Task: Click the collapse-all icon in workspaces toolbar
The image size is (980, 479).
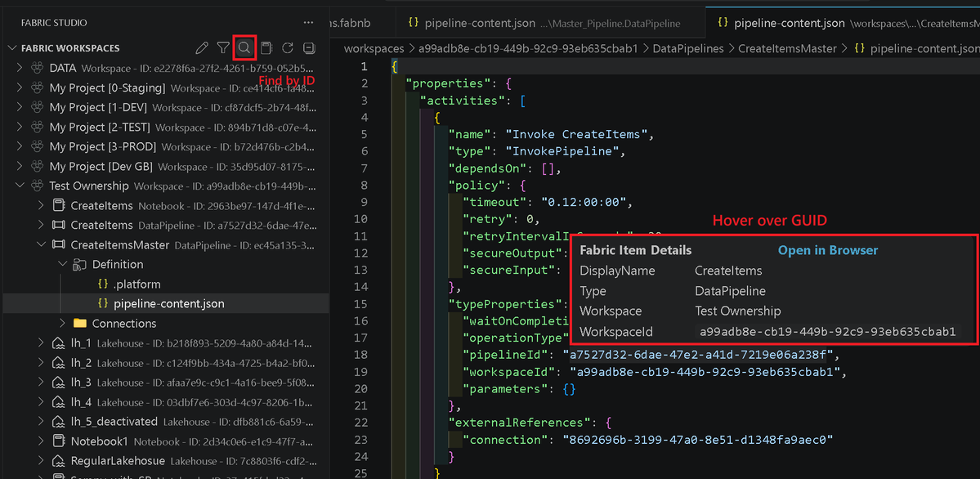Action: tap(308, 48)
